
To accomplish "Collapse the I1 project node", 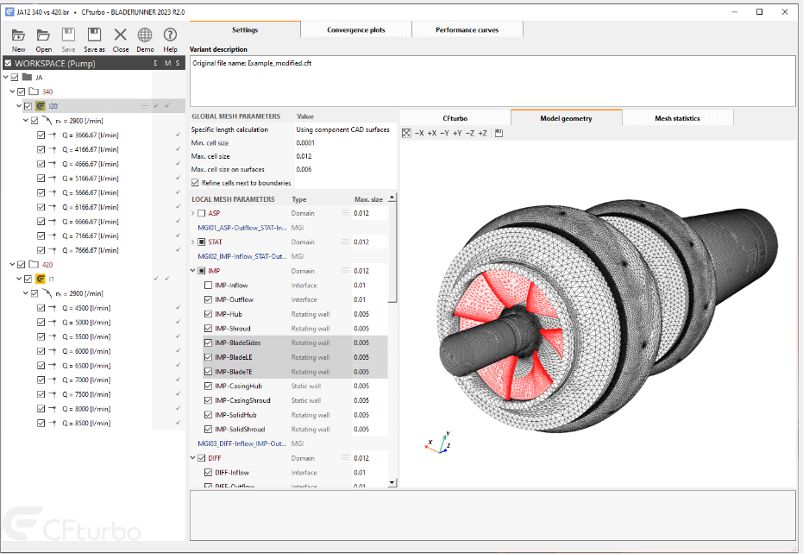I will tap(19, 279).
